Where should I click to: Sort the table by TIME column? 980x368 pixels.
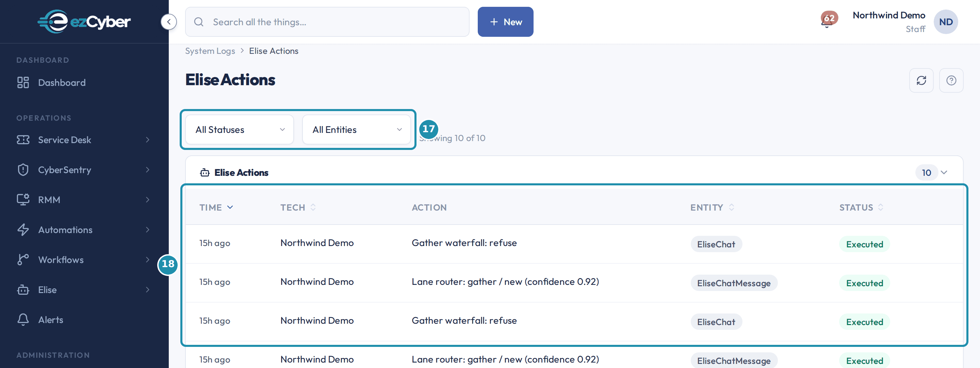tap(216, 207)
